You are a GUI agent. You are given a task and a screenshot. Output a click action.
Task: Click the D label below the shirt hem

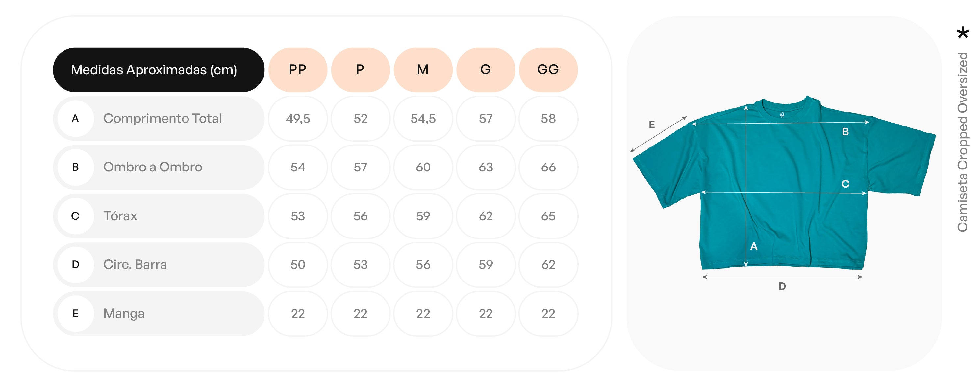(x=782, y=286)
